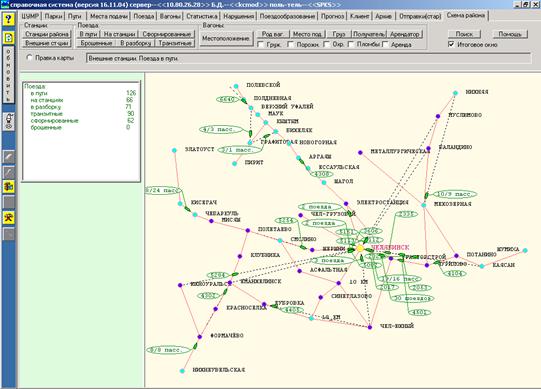
Task: Enable the Охр. checkbox
Action: (x=326, y=45)
